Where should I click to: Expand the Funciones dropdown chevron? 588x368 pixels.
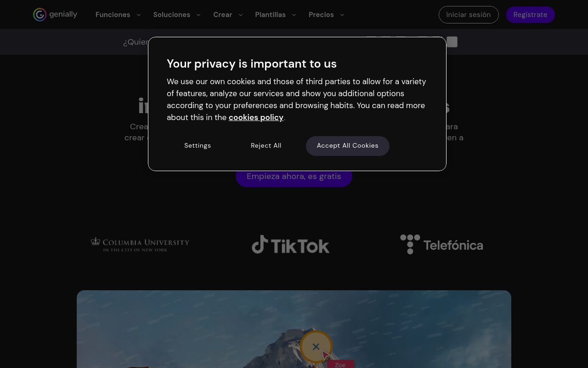(139, 15)
